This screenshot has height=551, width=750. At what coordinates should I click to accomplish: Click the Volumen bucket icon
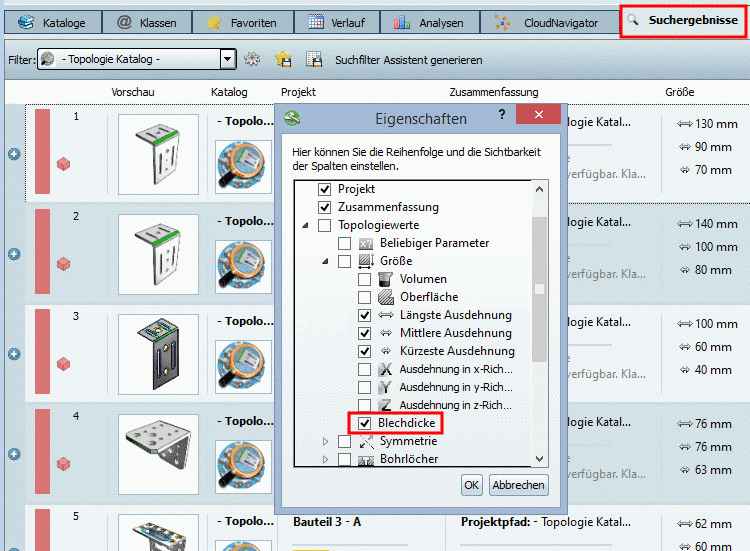coord(386,279)
